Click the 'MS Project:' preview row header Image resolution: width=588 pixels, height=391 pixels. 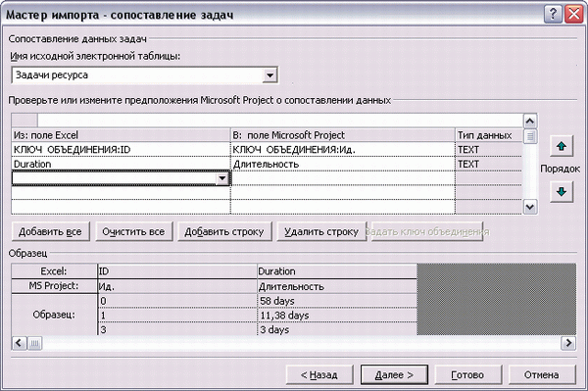54,286
